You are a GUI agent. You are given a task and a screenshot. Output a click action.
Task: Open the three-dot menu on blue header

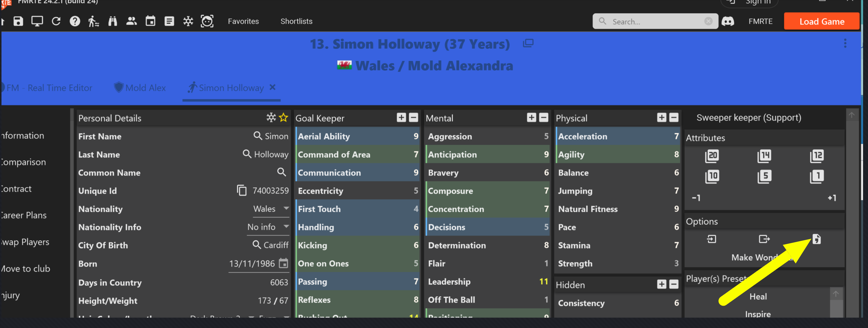point(845,43)
